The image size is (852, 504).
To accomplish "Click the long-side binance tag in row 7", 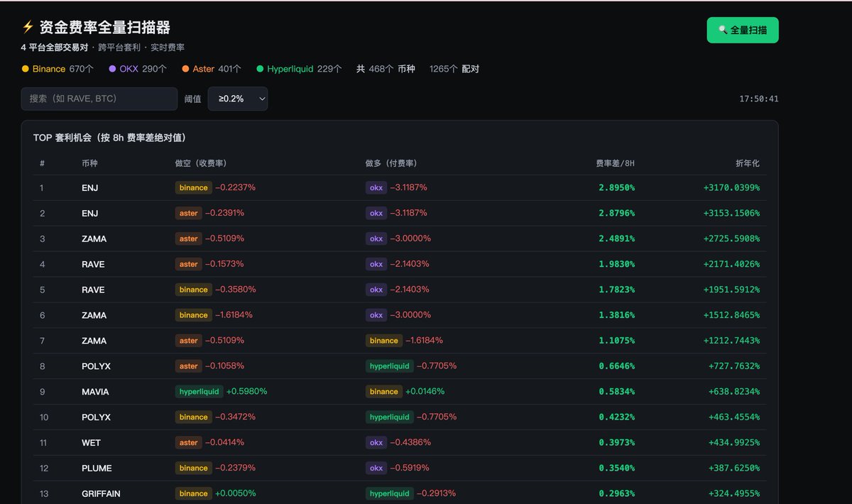I will point(384,341).
